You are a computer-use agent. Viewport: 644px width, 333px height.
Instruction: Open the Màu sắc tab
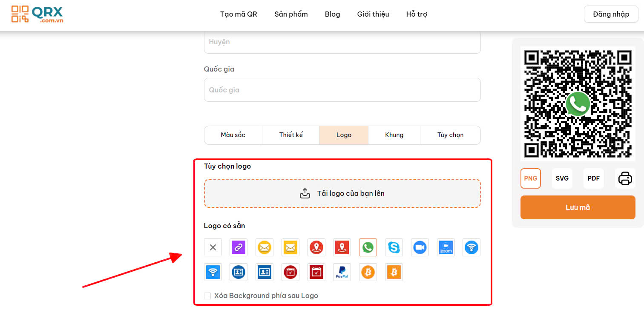(233, 135)
